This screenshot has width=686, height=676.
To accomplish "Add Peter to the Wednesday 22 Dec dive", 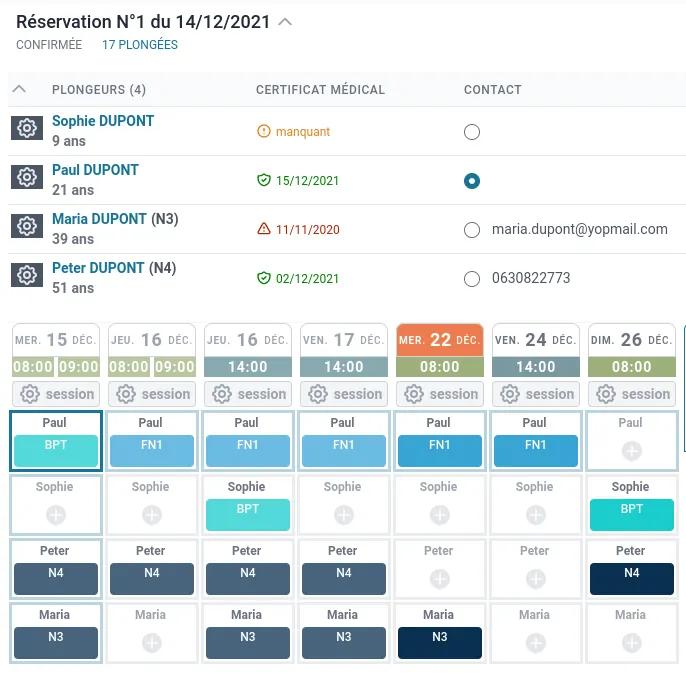I will [x=439, y=578].
